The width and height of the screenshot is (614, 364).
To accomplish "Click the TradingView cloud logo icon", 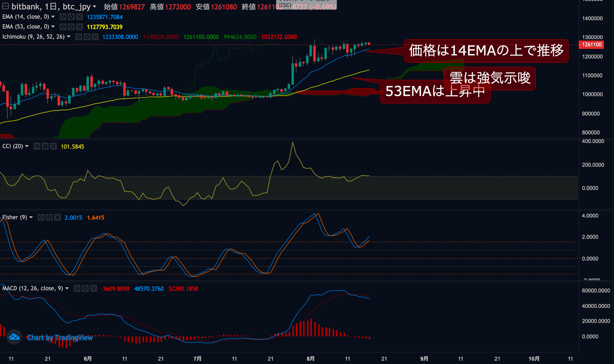I will 15,337.
